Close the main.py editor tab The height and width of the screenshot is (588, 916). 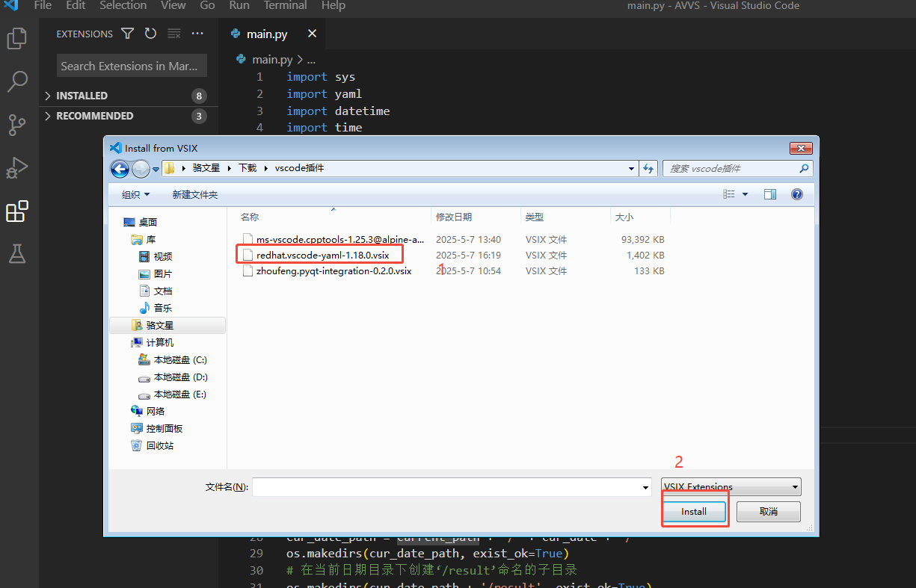click(x=312, y=34)
